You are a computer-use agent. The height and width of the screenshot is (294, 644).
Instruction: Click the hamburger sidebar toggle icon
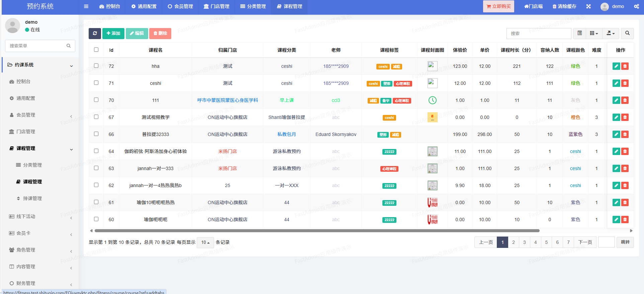(86, 6)
